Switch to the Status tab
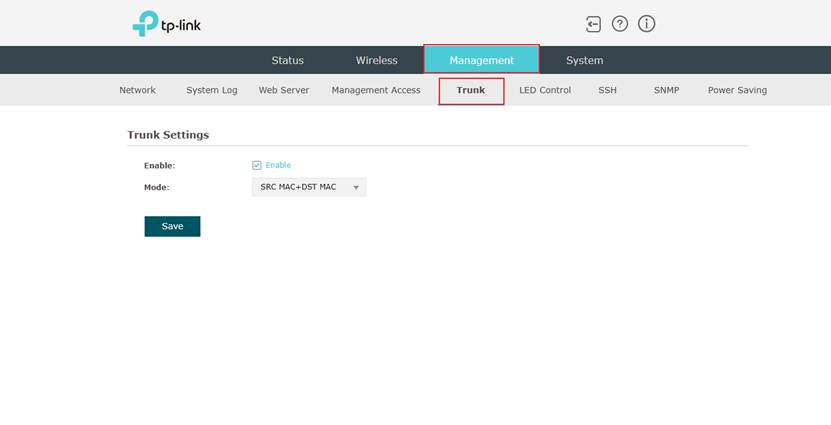The height and width of the screenshot is (425, 831). (287, 60)
